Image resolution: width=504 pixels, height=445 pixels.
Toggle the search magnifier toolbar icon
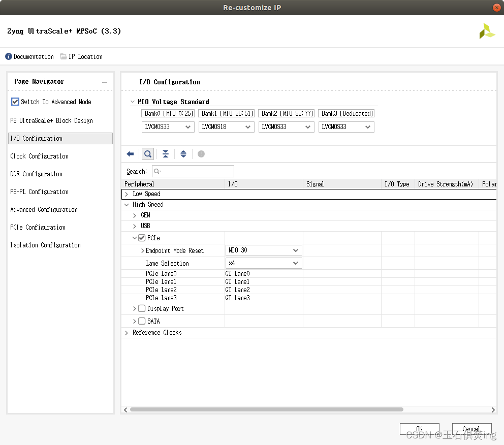coord(148,154)
